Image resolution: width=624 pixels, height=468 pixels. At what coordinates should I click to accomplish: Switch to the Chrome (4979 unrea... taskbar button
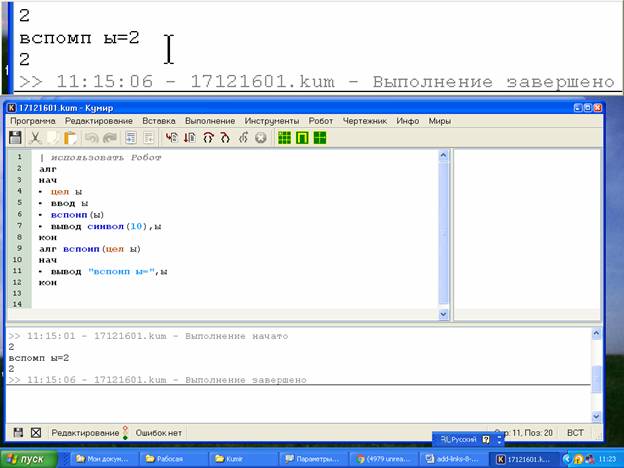[383, 459]
